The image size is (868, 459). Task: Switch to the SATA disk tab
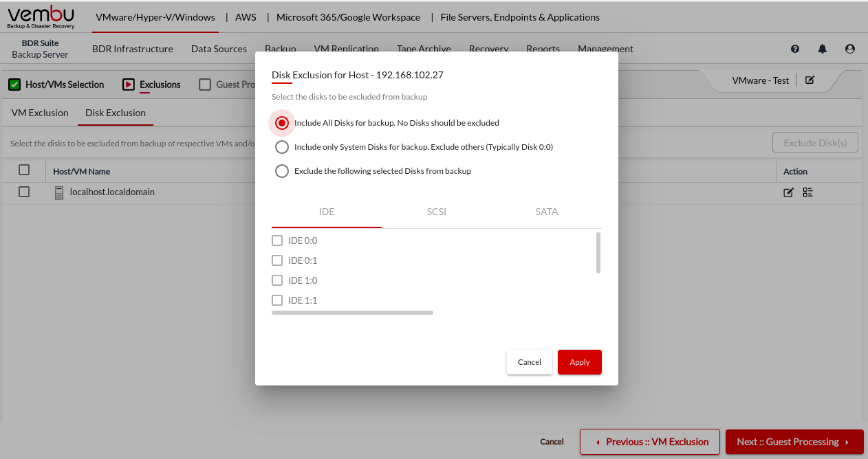(x=546, y=212)
